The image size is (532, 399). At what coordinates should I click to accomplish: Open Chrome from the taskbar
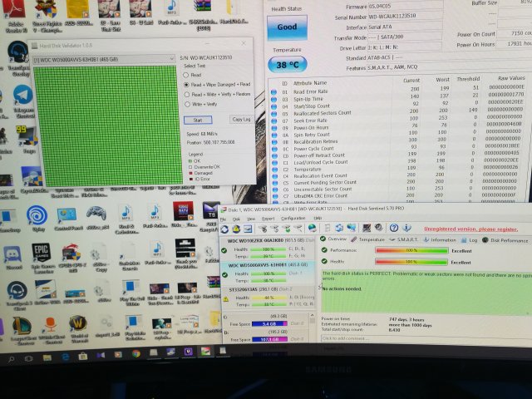point(135,353)
